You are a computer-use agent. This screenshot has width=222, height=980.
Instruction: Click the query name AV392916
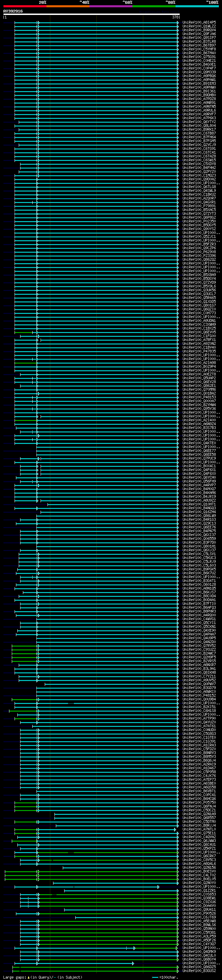[x=13, y=11]
